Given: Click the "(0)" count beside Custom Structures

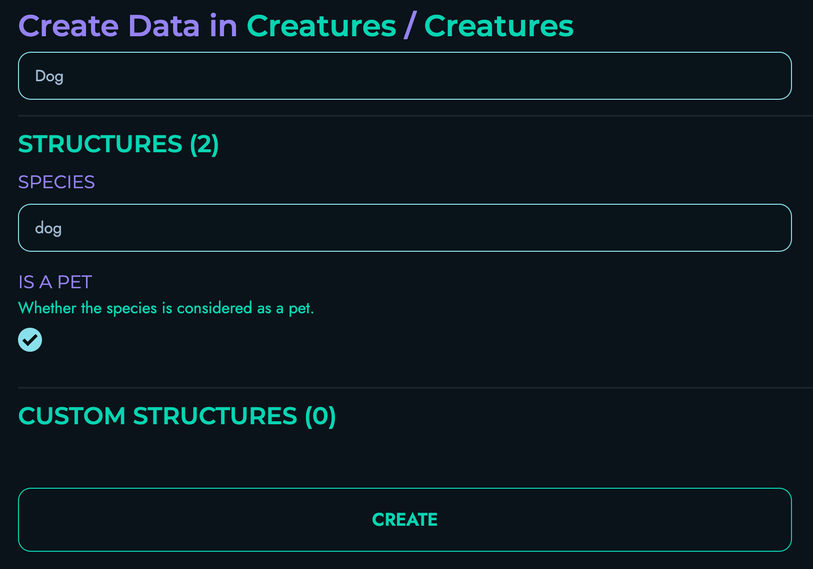Looking at the screenshot, I should click(320, 416).
